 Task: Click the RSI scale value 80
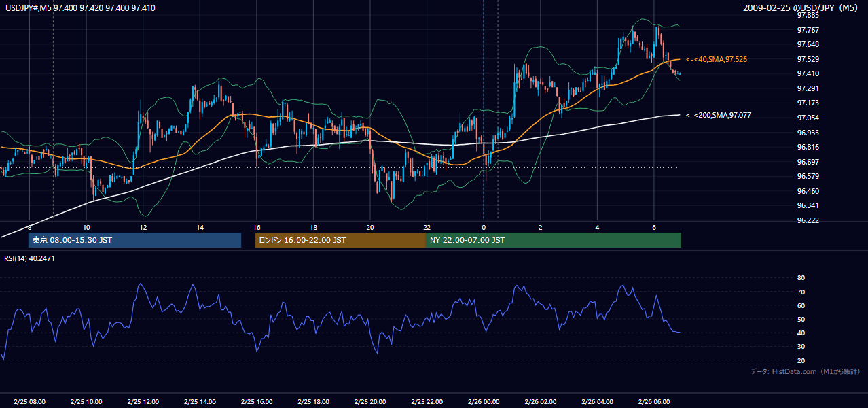(801, 278)
